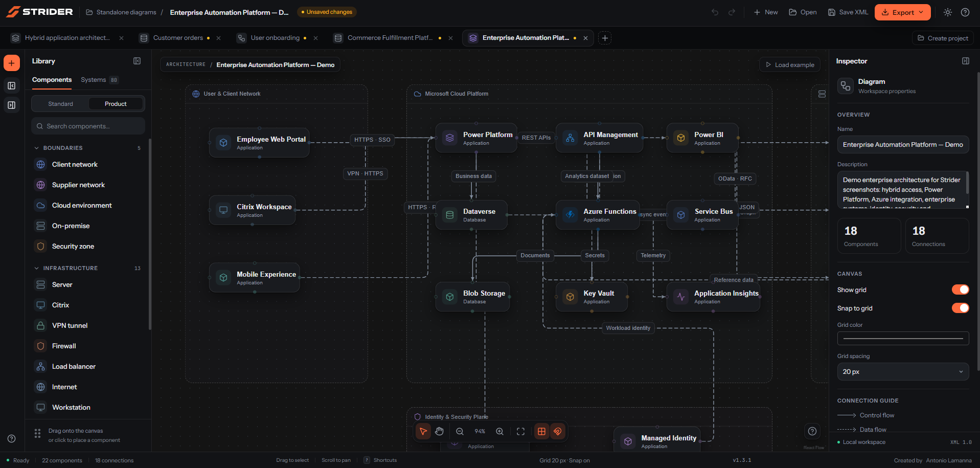The width and height of the screenshot is (980, 468).
Task: Fit diagram to view
Action: click(x=520, y=432)
